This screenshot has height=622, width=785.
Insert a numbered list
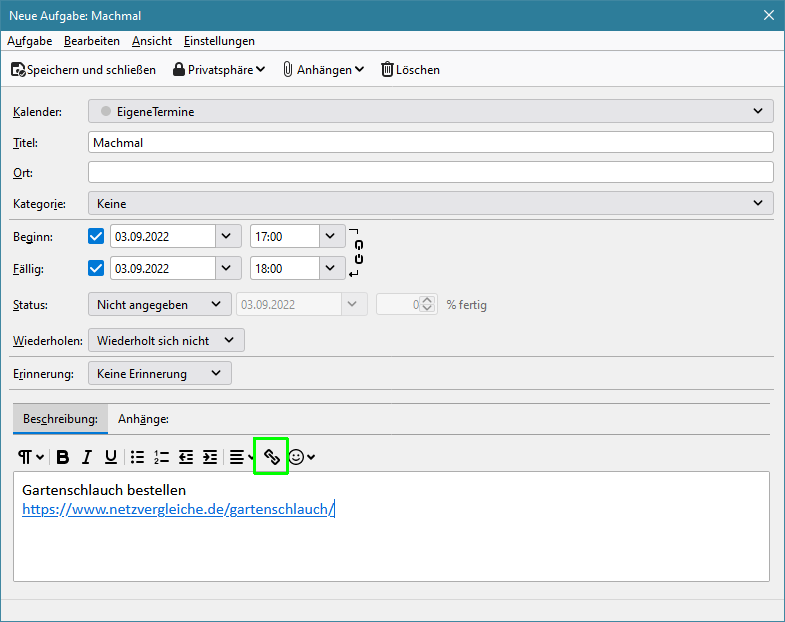[x=162, y=457]
